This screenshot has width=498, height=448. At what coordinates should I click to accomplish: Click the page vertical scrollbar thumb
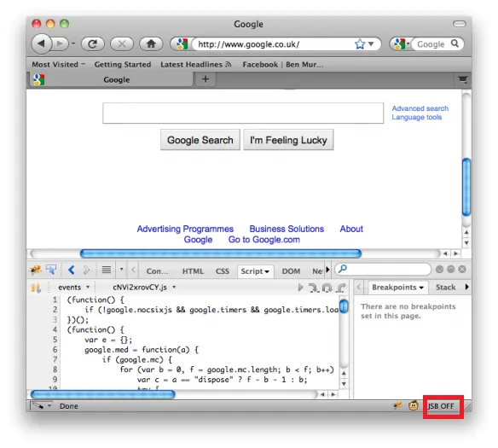click(x=466, y=188)
